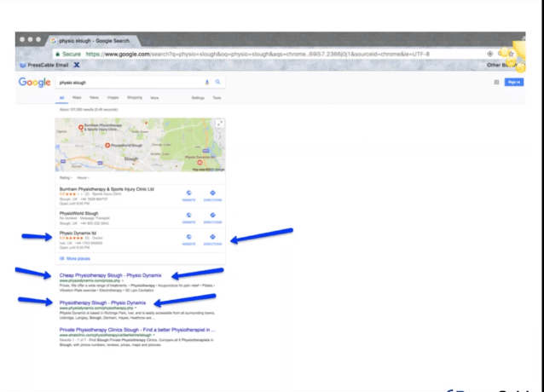Click directions icon for PhysioWorld Slough

click(212, 216)
